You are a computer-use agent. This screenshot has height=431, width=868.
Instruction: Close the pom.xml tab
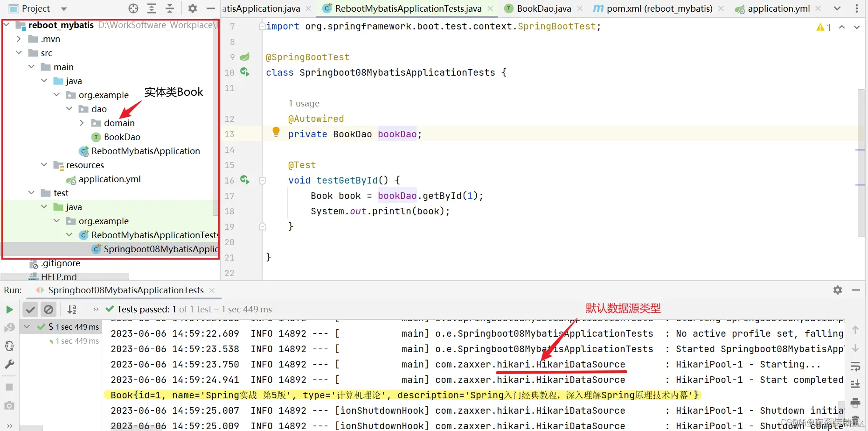[x=721, y=8]
